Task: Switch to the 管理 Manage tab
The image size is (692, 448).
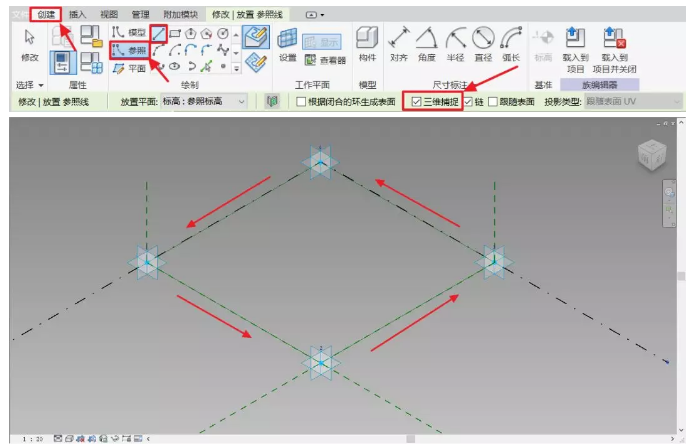Action: pyautogui.click(x=140, y=15)
